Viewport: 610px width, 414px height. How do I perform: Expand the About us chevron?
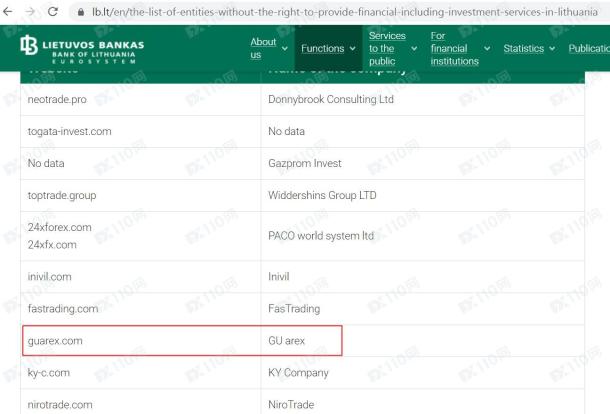pos(285,49)
